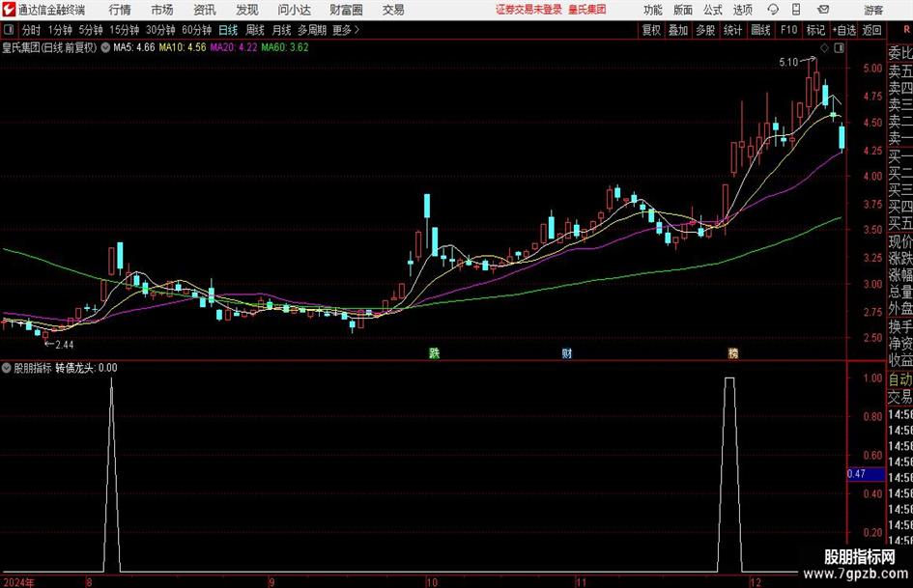Click the MA20: 4.22 value
Viewport: 913px width, 588px height.
(x=234, y=47)
